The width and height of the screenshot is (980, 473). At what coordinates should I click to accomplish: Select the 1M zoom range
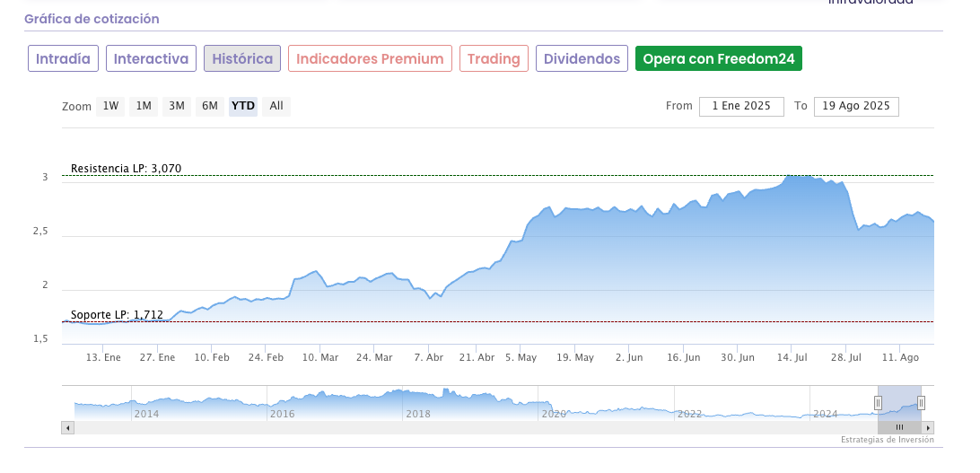tap(144, 106)
